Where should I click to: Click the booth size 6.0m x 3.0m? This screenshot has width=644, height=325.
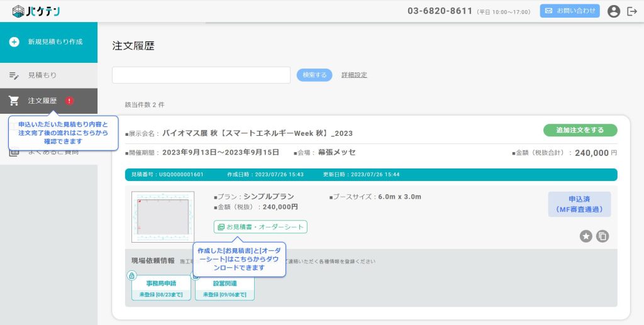[399, 197]
